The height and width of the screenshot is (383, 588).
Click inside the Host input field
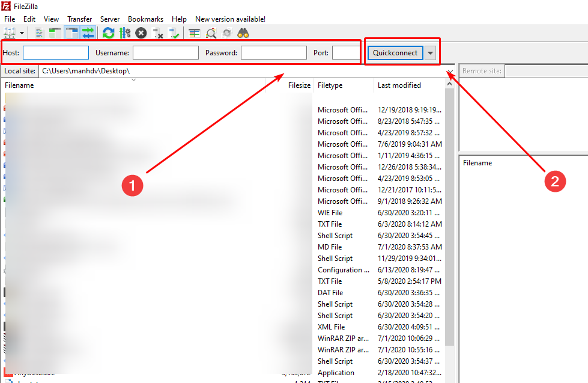point(55,52)
